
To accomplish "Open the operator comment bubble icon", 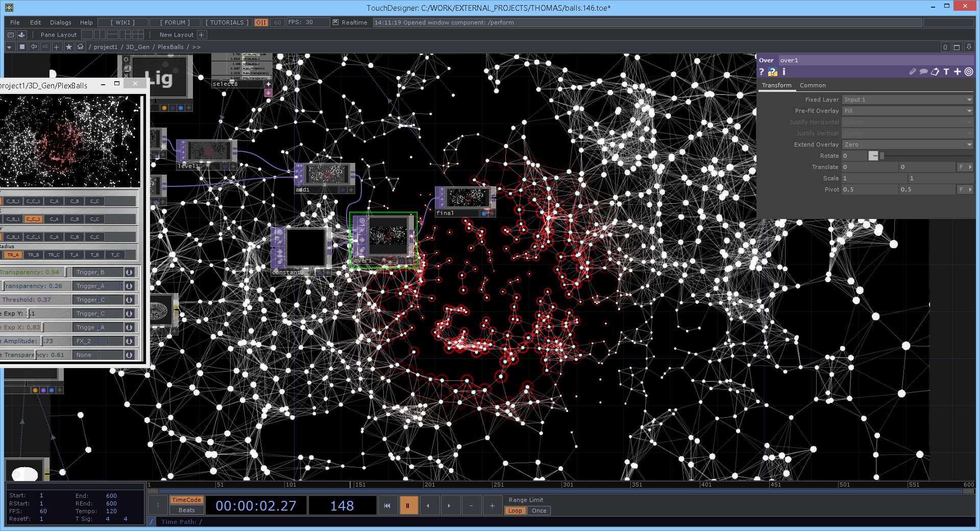I will (x=923, y=72).
